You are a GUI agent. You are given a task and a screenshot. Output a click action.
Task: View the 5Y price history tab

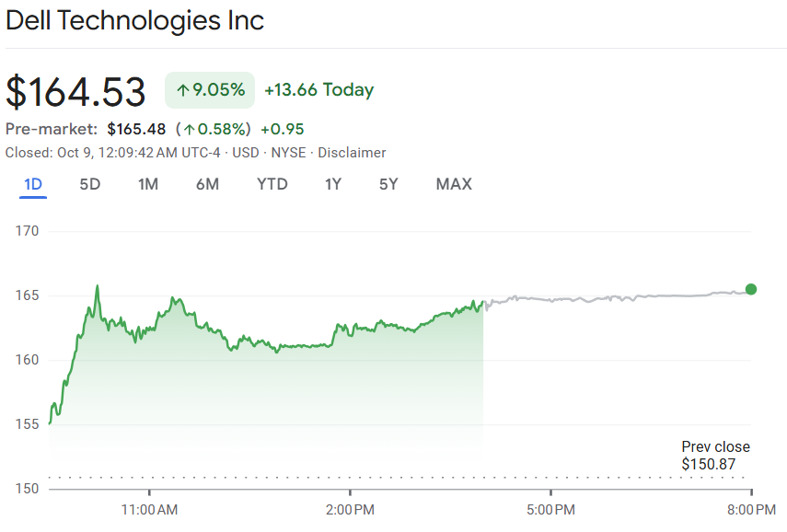point(388,184)
